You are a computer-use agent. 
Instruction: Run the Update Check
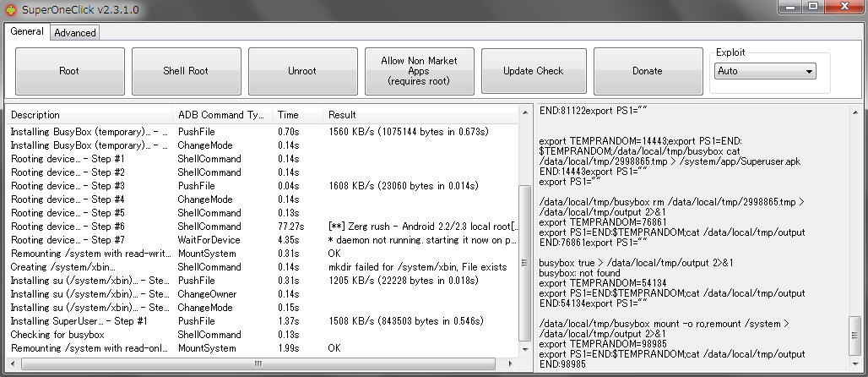533,71
